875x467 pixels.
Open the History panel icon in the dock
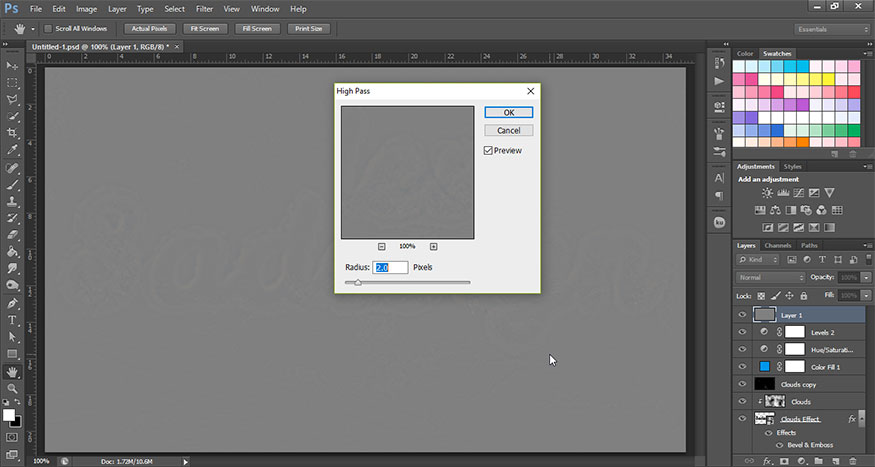pos(719,62)
